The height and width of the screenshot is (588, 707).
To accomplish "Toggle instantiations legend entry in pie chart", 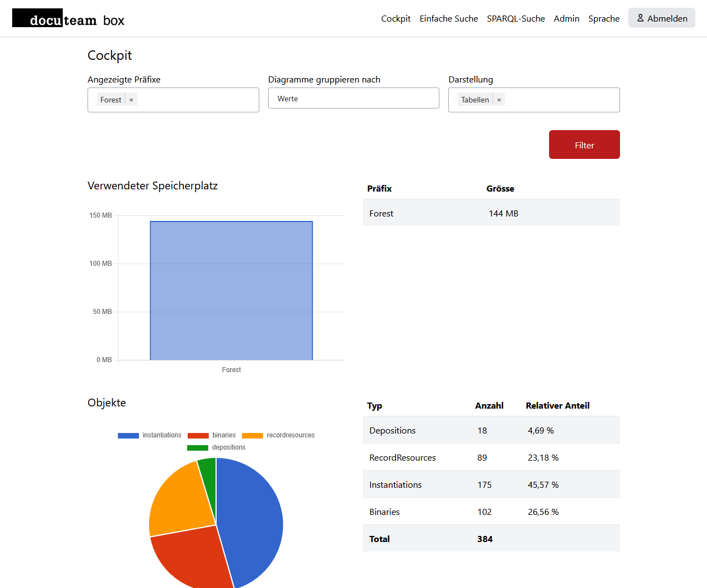I will point(150,435).
